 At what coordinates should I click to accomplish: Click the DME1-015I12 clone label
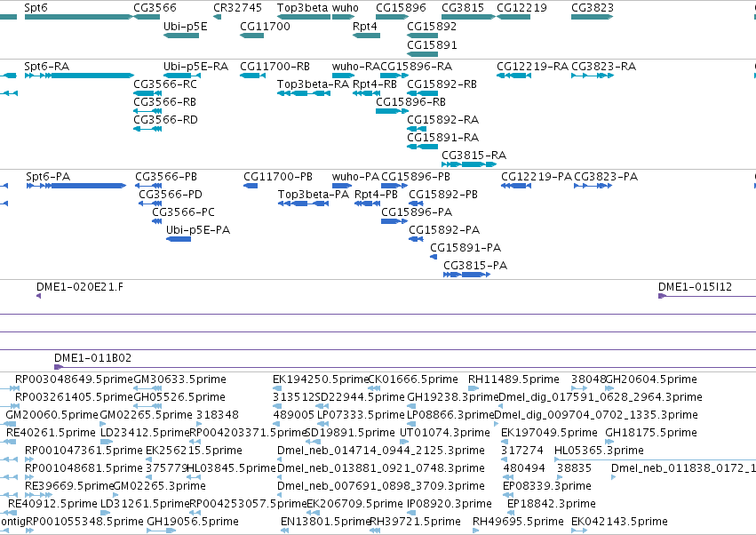pyautogui.click(x=695, y=287)
